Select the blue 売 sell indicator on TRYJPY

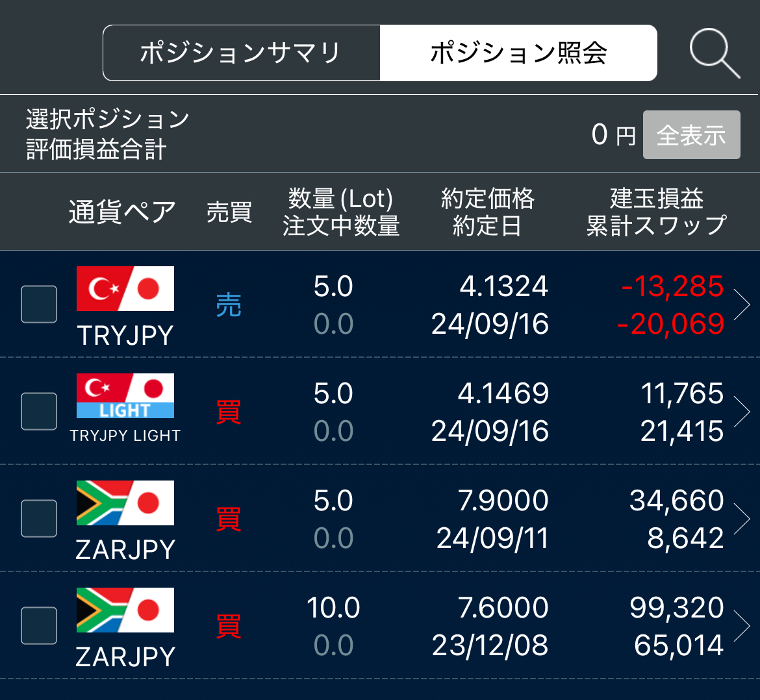point(228,305)
